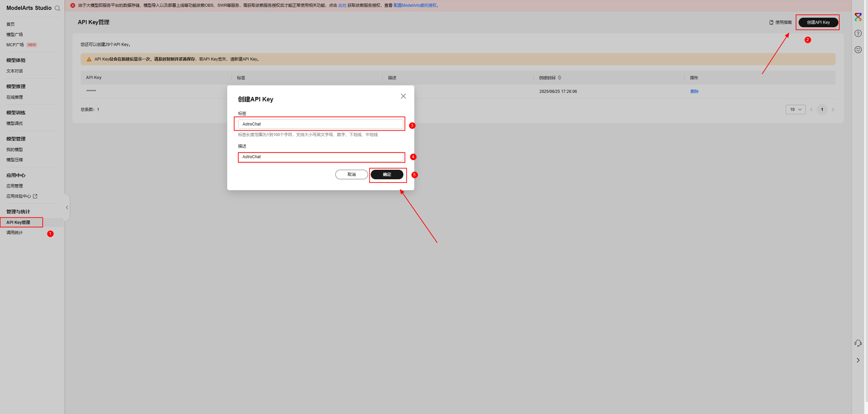
Task: Click the 取消 button in dialog
Action: pos(352,175)
